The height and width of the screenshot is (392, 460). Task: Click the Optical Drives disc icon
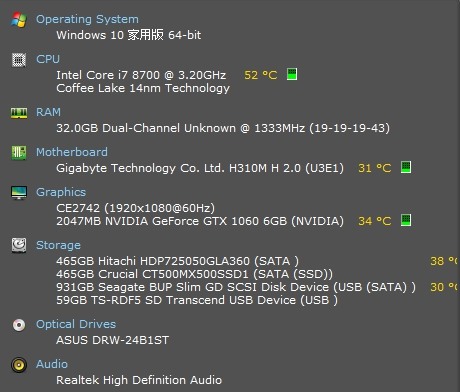coord(19,325)
